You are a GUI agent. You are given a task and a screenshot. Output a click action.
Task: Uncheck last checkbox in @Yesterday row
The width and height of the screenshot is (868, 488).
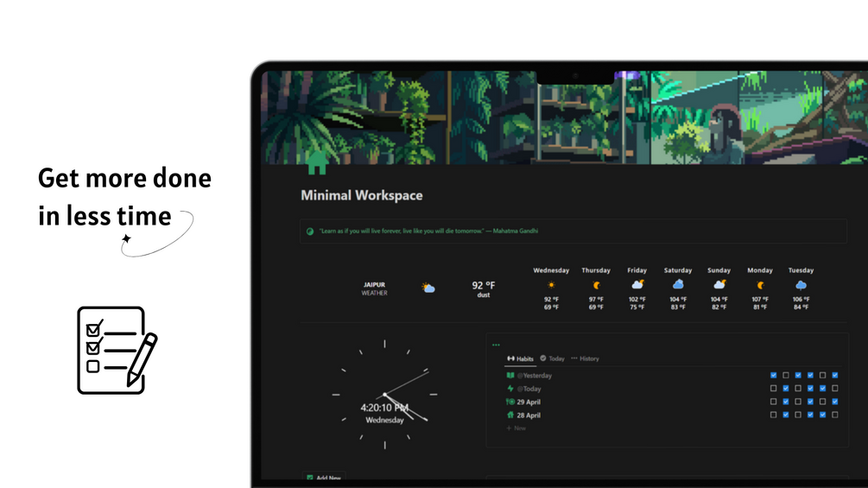tap(835, 375)
